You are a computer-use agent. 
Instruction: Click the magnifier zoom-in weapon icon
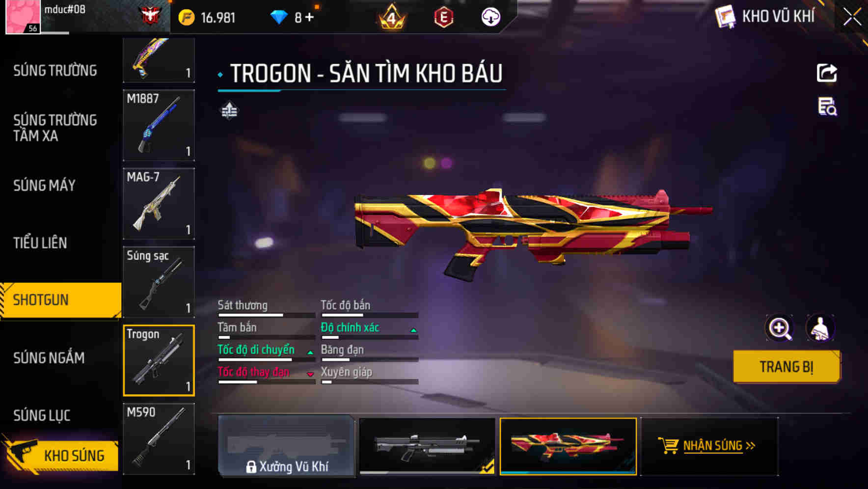pos(780,328)
